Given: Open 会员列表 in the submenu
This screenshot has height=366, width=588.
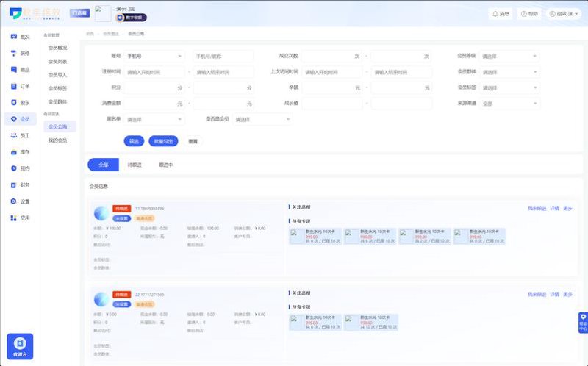Looking at the screenshot, I should [x=58, y=62].
